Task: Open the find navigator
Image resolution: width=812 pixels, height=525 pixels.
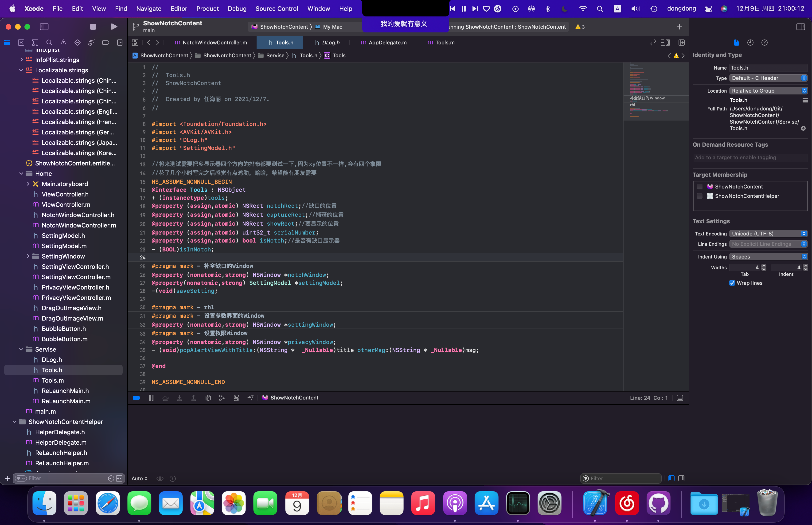Action: [x=49, y=43]
